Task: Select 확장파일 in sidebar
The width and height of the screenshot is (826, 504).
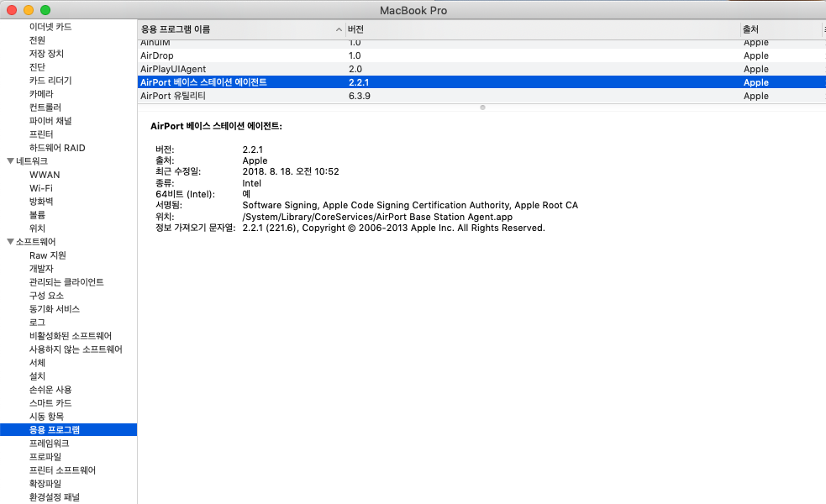Action: tap(45, 484)
